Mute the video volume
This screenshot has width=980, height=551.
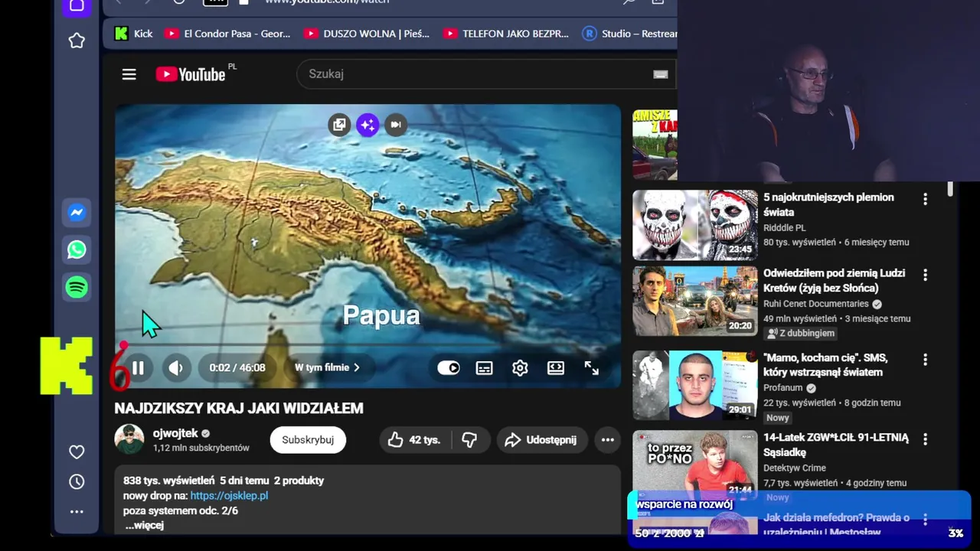click(x=175, y=367)
